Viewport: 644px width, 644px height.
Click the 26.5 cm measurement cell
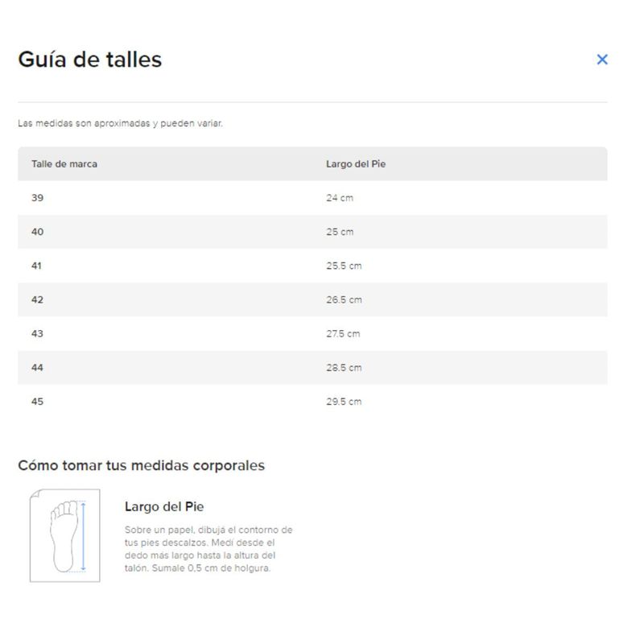(x=345, y=299)
